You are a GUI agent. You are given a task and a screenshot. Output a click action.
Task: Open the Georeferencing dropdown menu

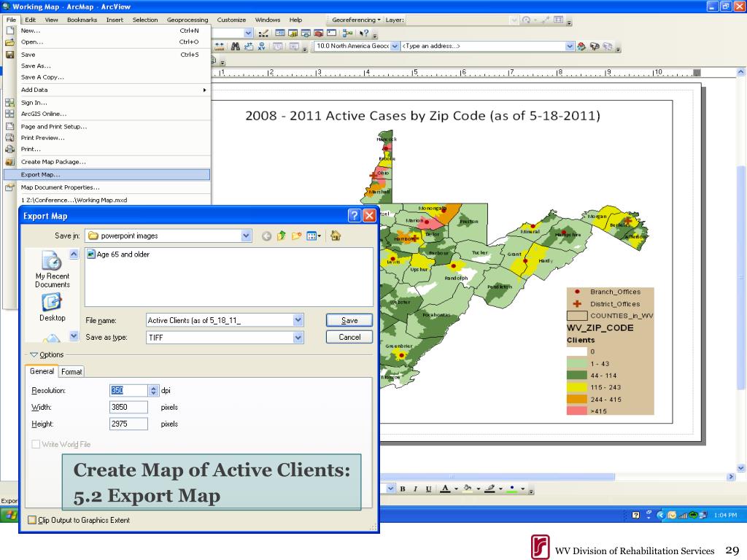pos(356,20)
